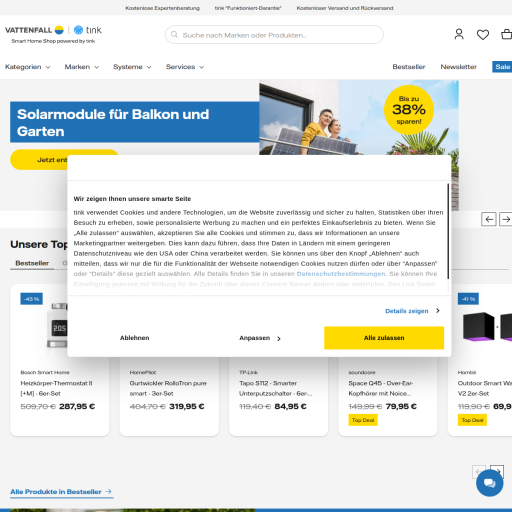
Task: Click Top Deal badge under soundcore
Action: point(363,420)
